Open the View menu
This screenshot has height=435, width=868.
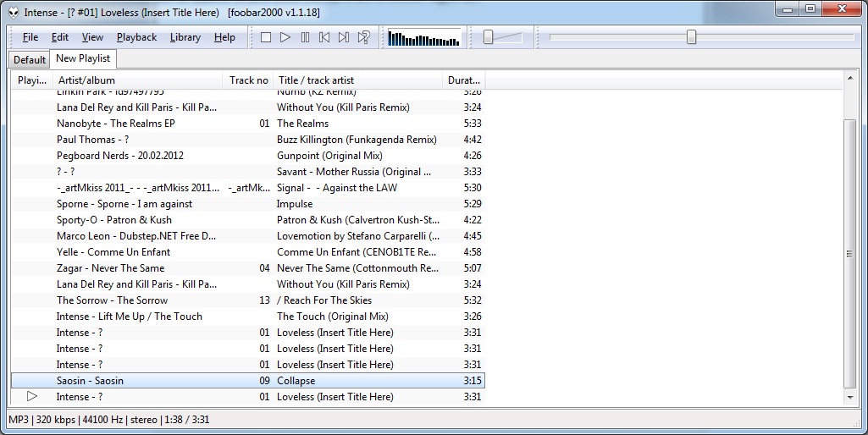point(92,37)
